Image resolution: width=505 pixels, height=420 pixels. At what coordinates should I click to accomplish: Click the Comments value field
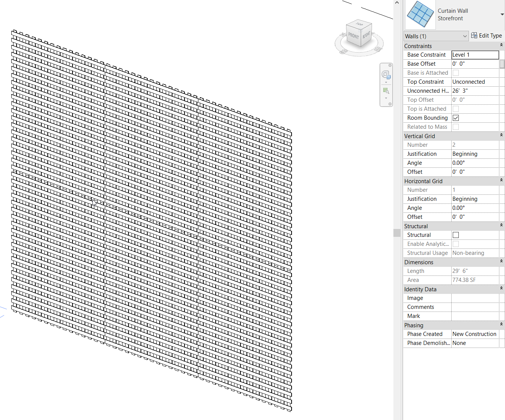pos(475,307)
